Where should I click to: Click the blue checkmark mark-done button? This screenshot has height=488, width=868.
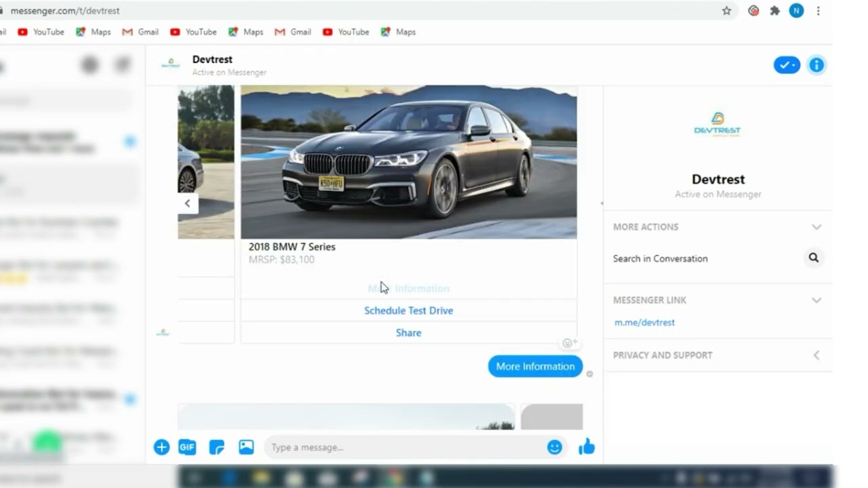[787, 65]
